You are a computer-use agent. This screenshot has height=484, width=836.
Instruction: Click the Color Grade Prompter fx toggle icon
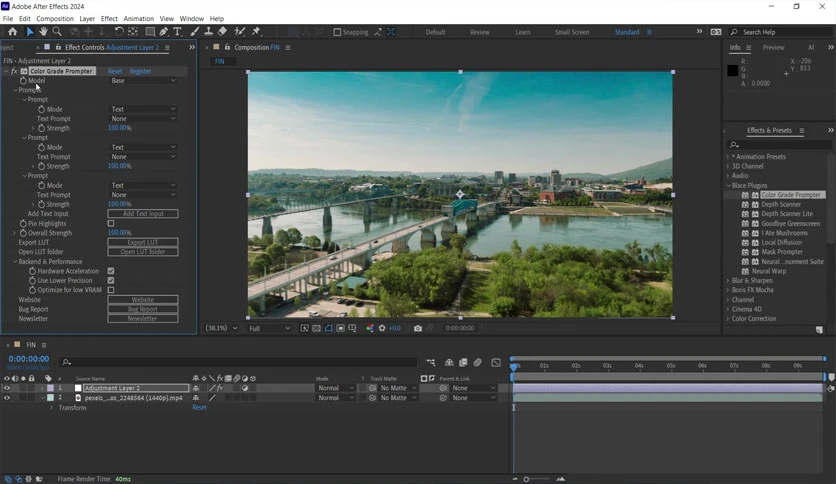point(14,71)
